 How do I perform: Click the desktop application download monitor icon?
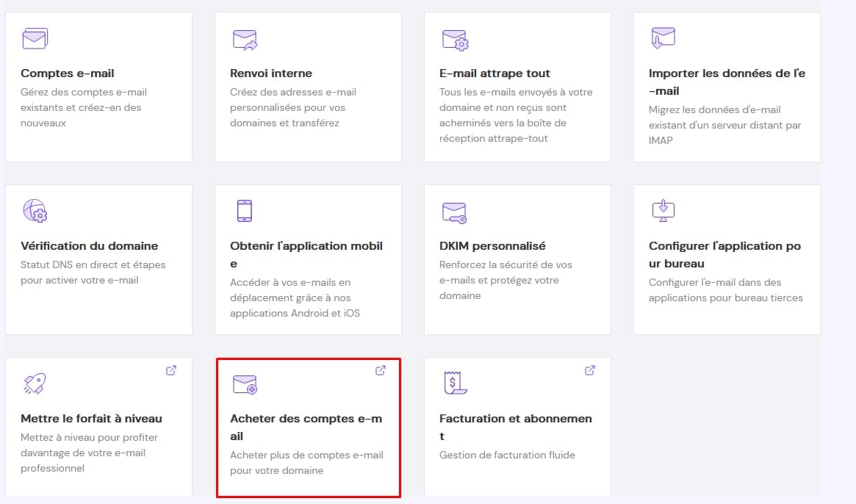pyautogui.click(x=663, y=210)
